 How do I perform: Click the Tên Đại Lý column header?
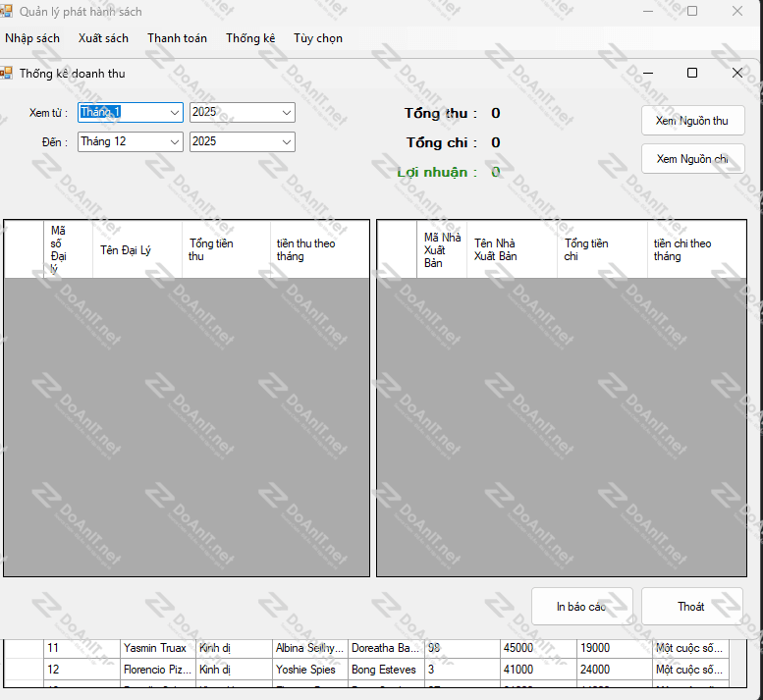(137, 249)
